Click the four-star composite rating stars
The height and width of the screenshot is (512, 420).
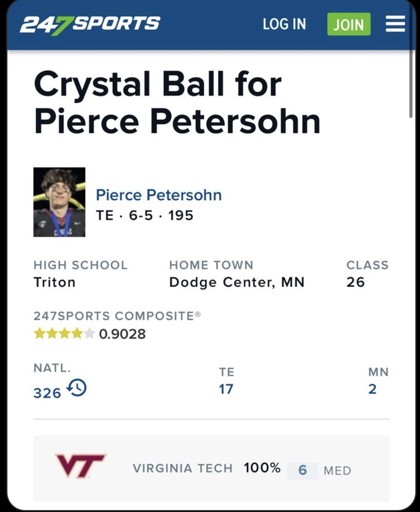(64, 334)
